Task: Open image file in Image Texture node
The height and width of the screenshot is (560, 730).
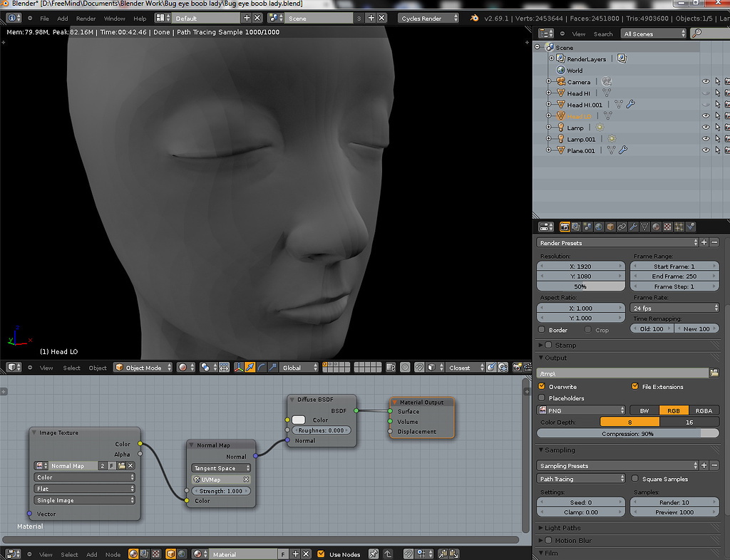Action: (x=121, y=465)
